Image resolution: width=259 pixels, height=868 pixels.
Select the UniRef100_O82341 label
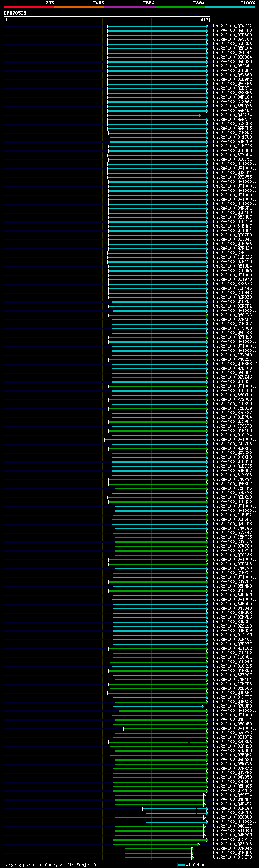[232, 66]
